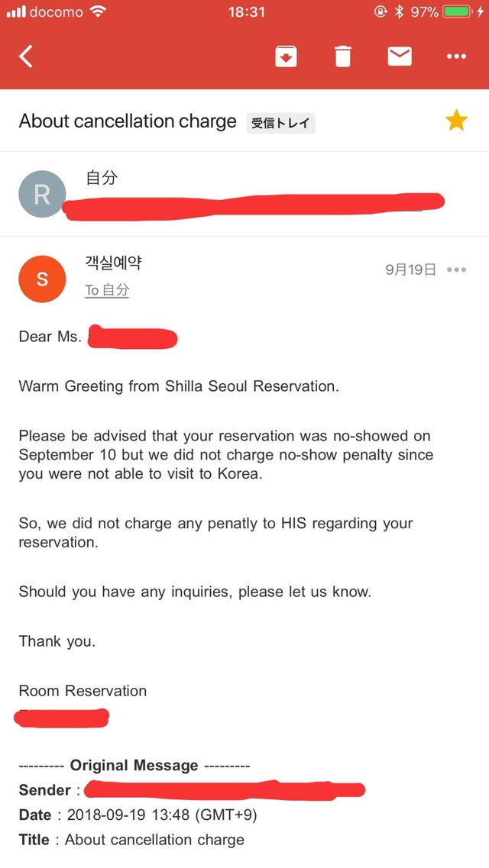
Task: Tap the docomo signal strength indicator
Action: (x=15, y=11)
